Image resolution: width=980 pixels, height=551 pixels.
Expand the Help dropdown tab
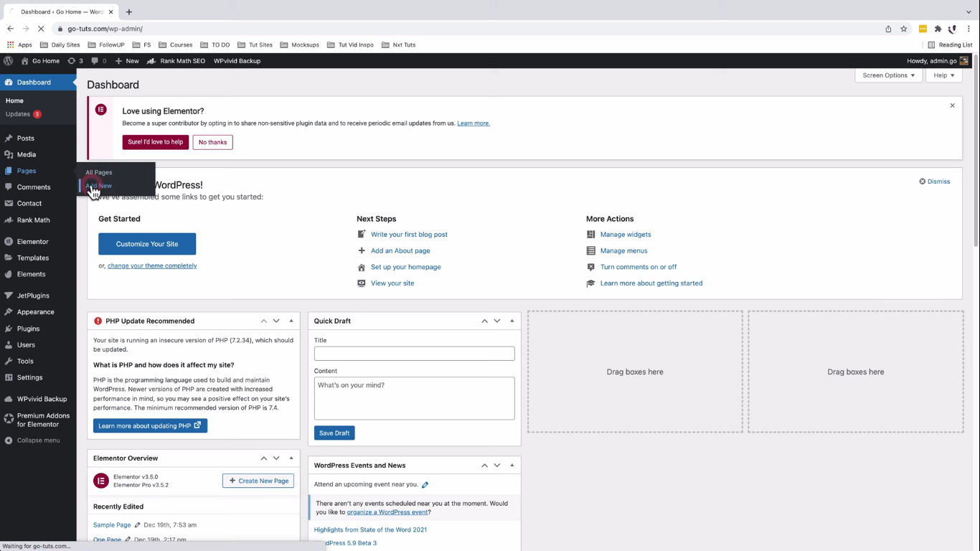coord(944,75)
